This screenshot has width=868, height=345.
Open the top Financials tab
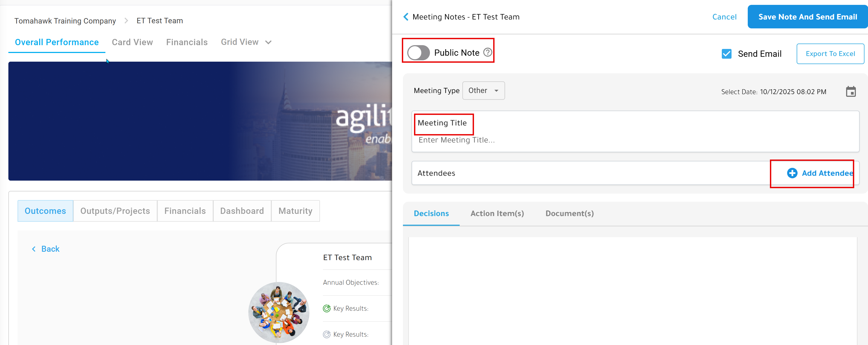[x=187, y=42]
